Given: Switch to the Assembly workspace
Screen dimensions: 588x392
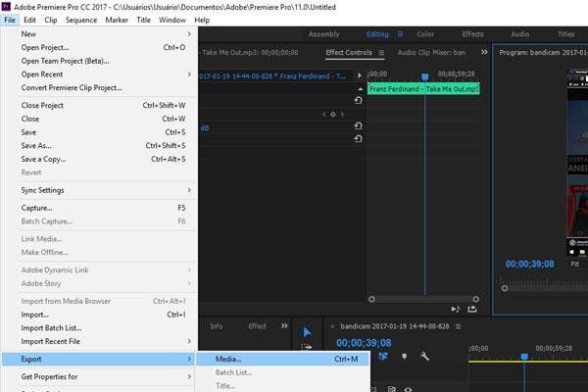Looking at the screenshot, I should click(323, 34).
